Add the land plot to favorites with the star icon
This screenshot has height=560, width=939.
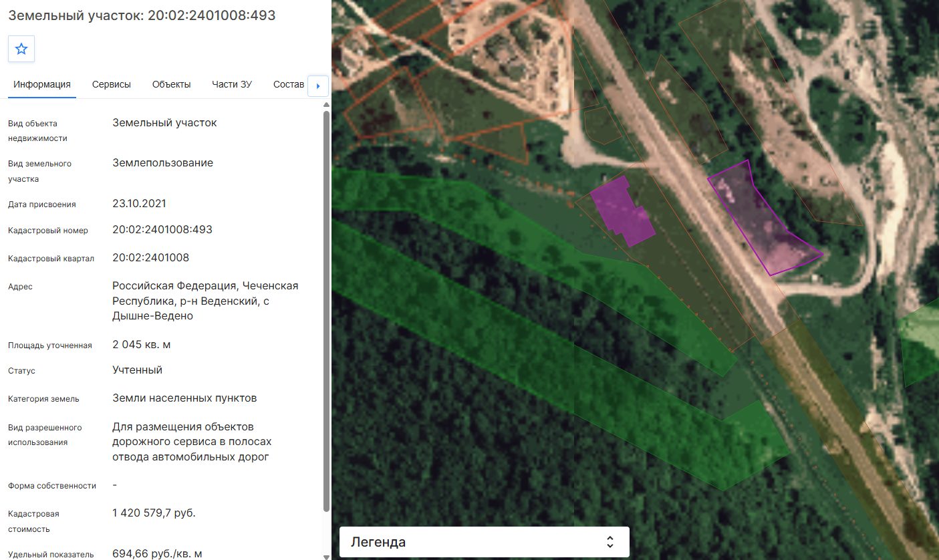pos(21,49)
